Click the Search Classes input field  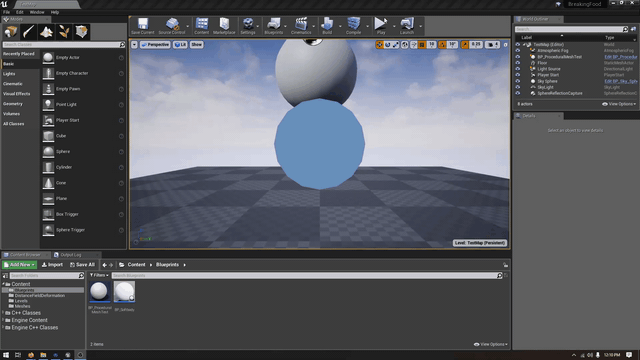(x=64, y=44)
